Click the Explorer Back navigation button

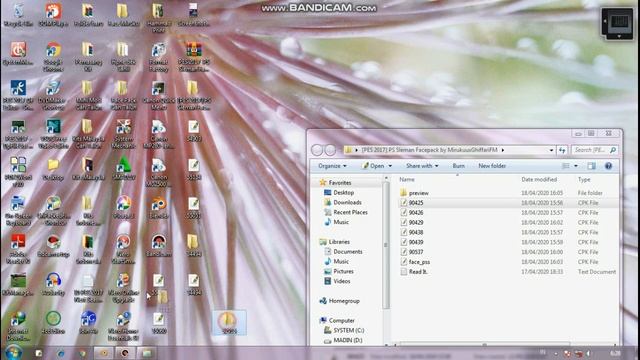pos(317,150)
